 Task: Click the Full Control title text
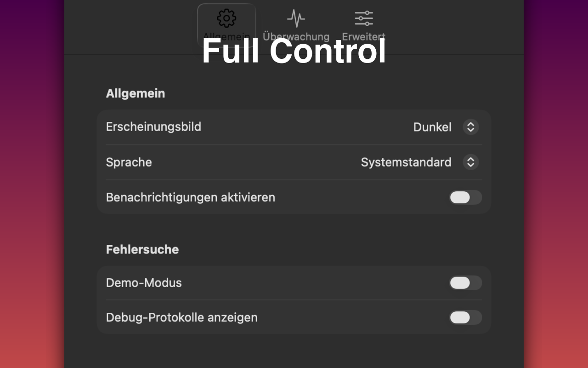coord(294,51)
